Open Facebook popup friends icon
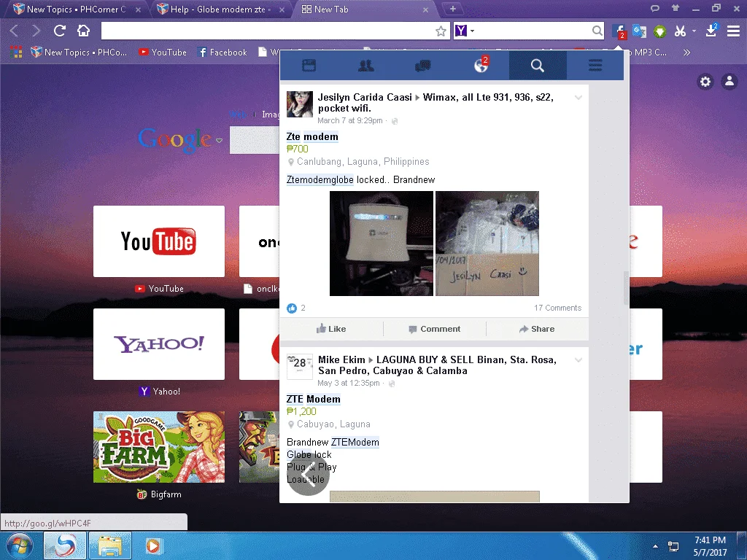This screenshot has height=560, width=747. (366, 65)
